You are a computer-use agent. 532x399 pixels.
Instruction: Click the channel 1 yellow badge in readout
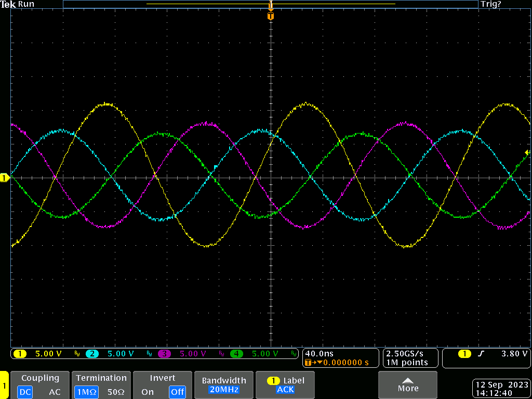pyautogui.click(x=20, y=354)
